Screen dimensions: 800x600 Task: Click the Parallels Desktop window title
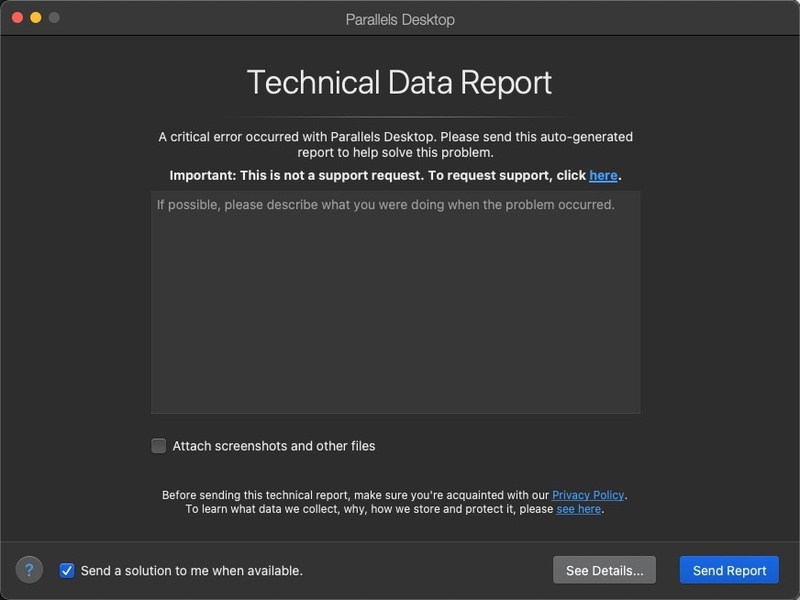coord(400,19)
